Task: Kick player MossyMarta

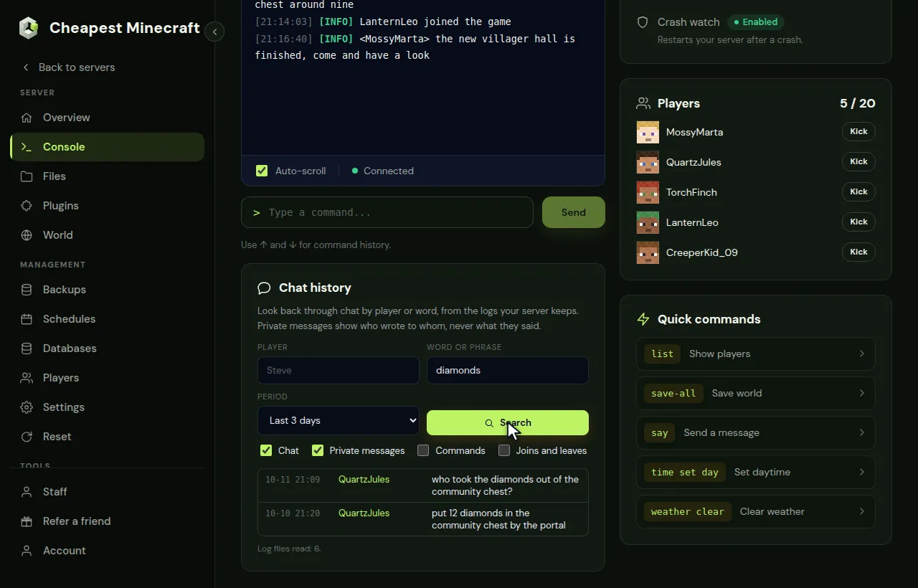Action: [858, 132]
